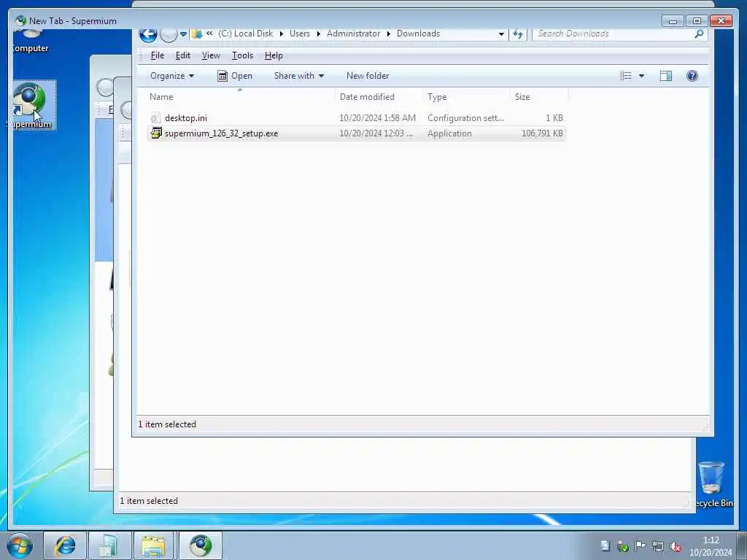Open the Edit menu
The height and width of the screenshot is (560, 747).
click(183, 55)
